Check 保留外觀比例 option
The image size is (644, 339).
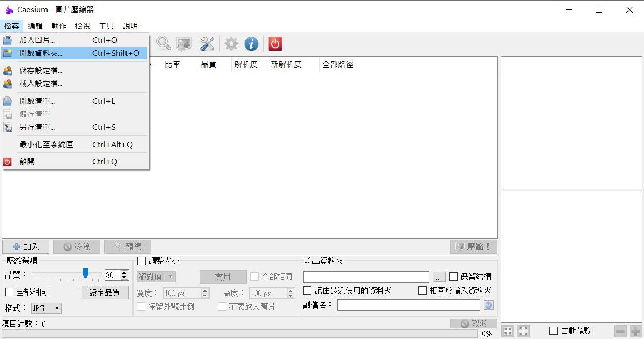tap(141, 306)
